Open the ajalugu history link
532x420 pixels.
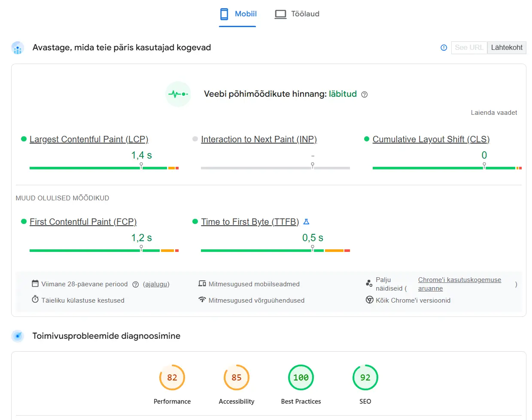tap(156, 284)
